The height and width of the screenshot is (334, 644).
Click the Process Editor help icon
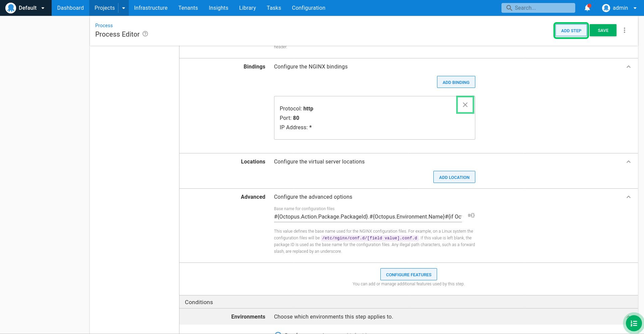pos(145,34)
